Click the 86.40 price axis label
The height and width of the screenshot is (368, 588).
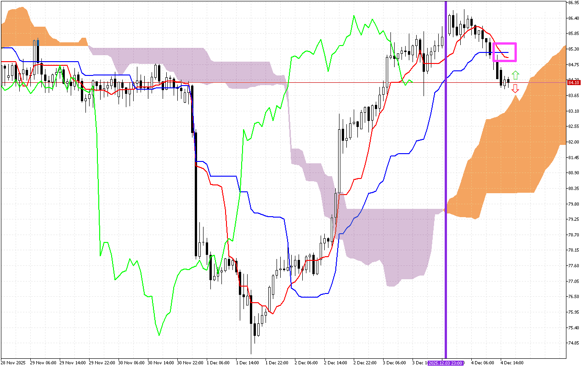[x=573, y=18]
